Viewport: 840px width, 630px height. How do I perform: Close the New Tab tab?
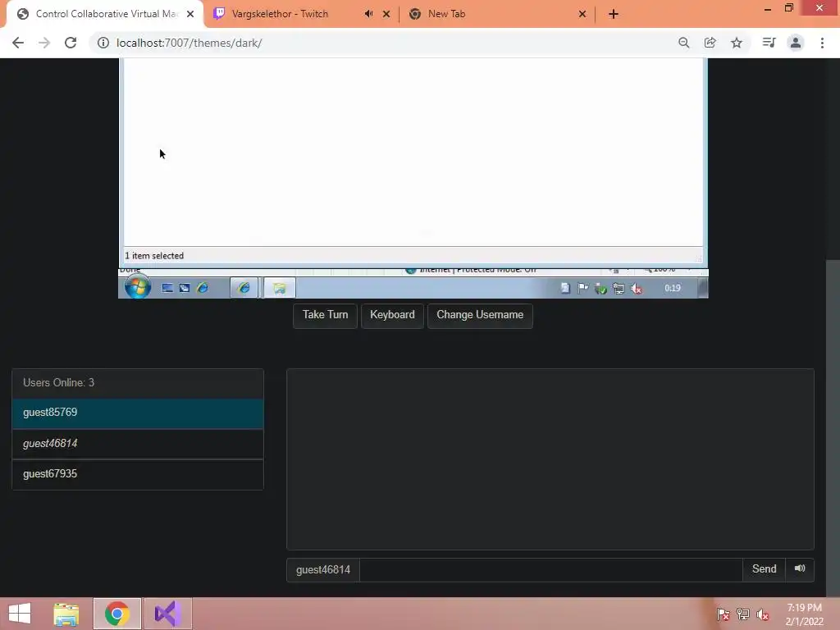582,14
